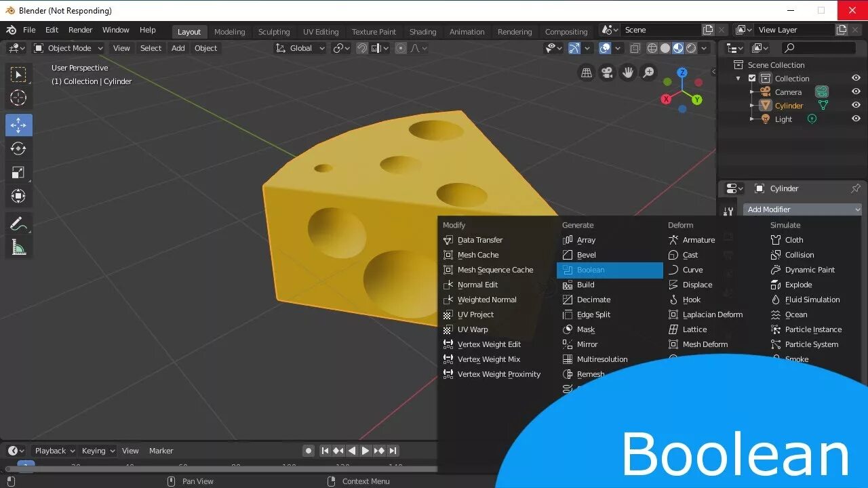Click the Z axis on navigation gizmo
This screenshot has height=488, width=868.
point(682,73)
